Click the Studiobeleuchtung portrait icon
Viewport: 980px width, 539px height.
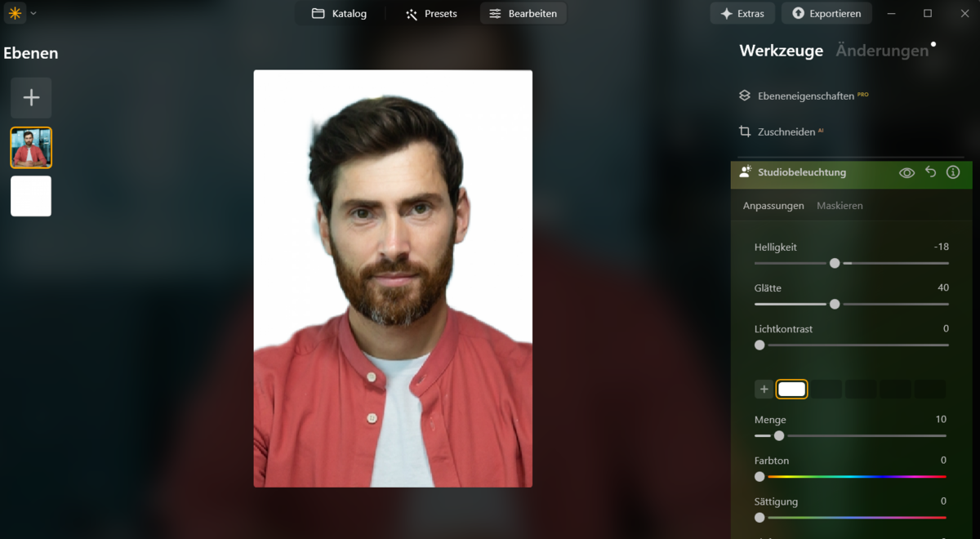click(744, 171)
